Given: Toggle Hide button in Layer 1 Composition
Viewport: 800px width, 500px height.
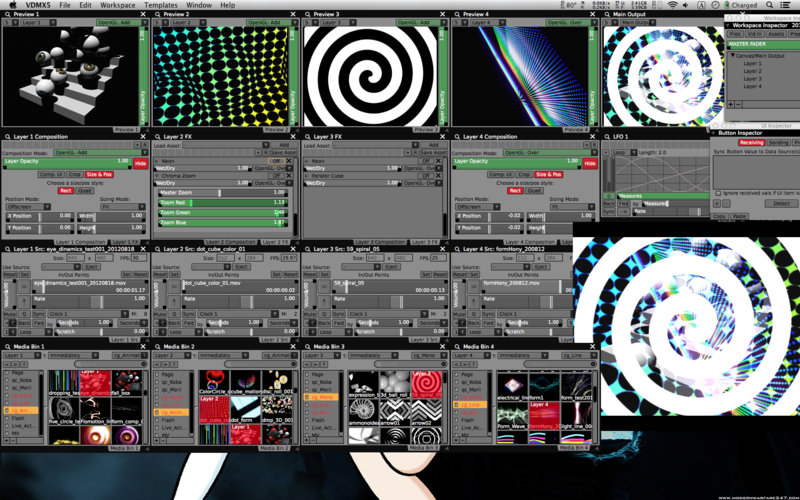Looking at the screenshot, I should (x=140, y=164).
